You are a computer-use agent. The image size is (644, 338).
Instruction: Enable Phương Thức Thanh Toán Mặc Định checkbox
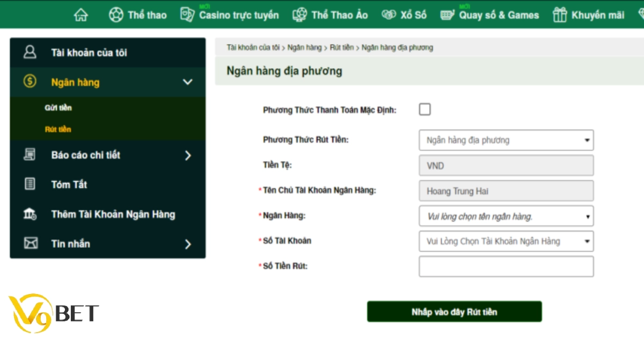(425, 109)
